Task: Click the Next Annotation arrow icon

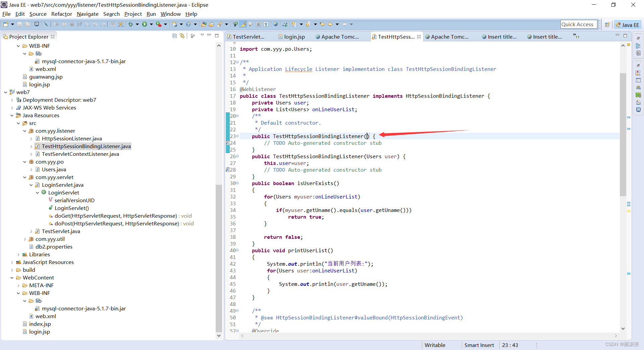Action: pos(294,24)
